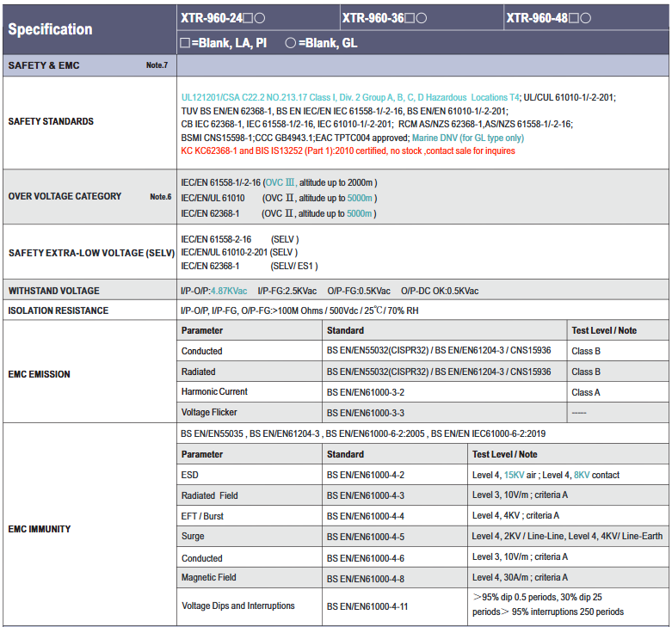Click the EMC IMMUNITY row label

[x=40, y=529]
